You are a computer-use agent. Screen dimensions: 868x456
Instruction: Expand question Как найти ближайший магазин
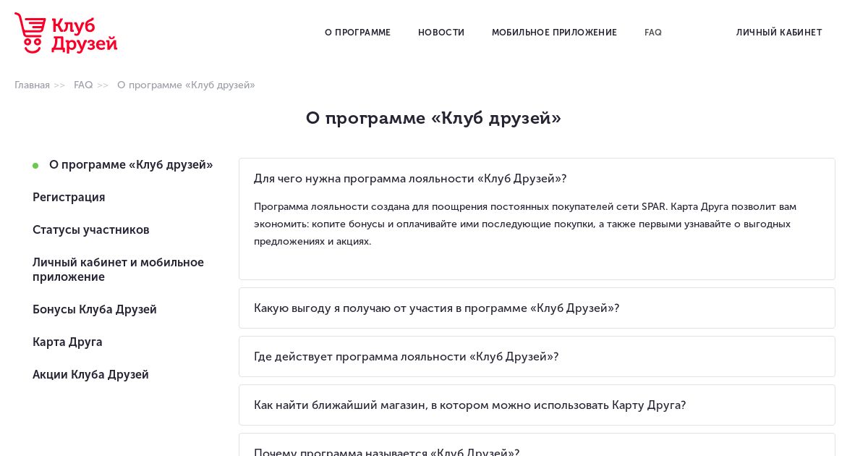(537, 405)
